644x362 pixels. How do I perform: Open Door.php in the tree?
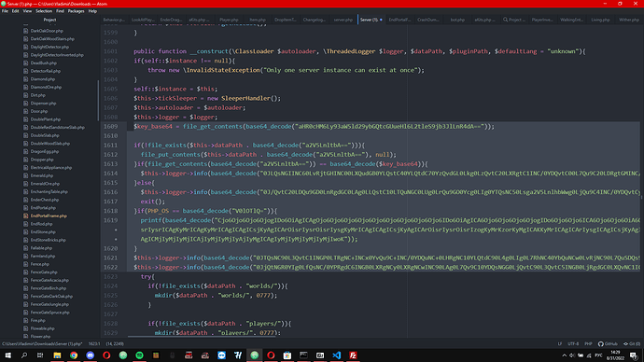(39, 111)
